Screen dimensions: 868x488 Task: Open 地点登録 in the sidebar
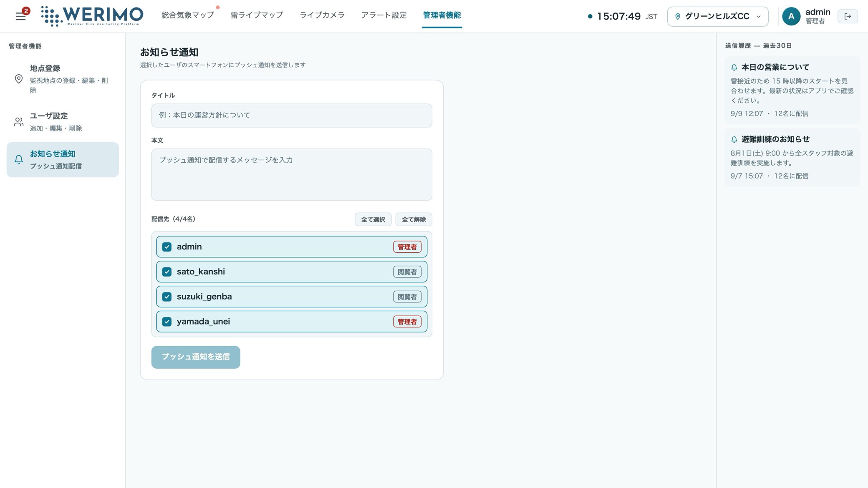[x=63, y=79]
